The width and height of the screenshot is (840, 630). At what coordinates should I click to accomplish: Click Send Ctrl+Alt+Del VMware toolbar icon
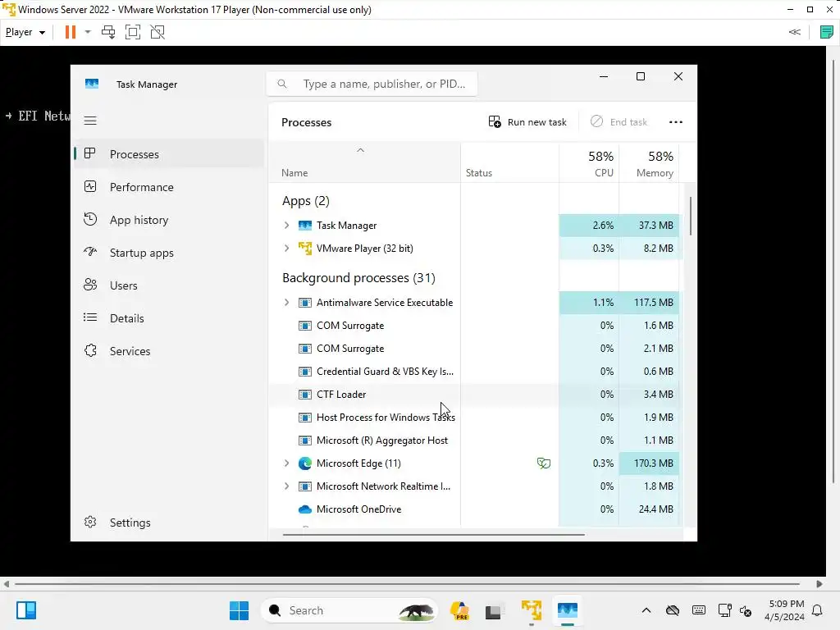point(108,32)
